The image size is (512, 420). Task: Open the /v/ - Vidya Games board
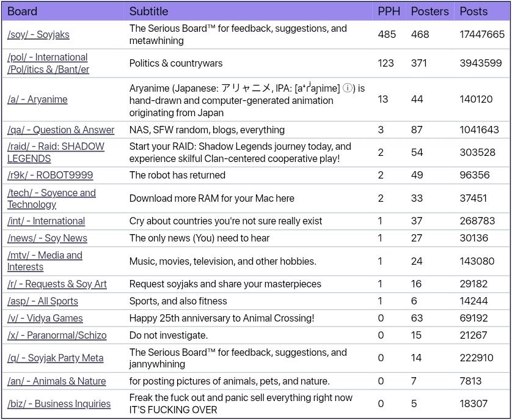[x=45, y=319]
